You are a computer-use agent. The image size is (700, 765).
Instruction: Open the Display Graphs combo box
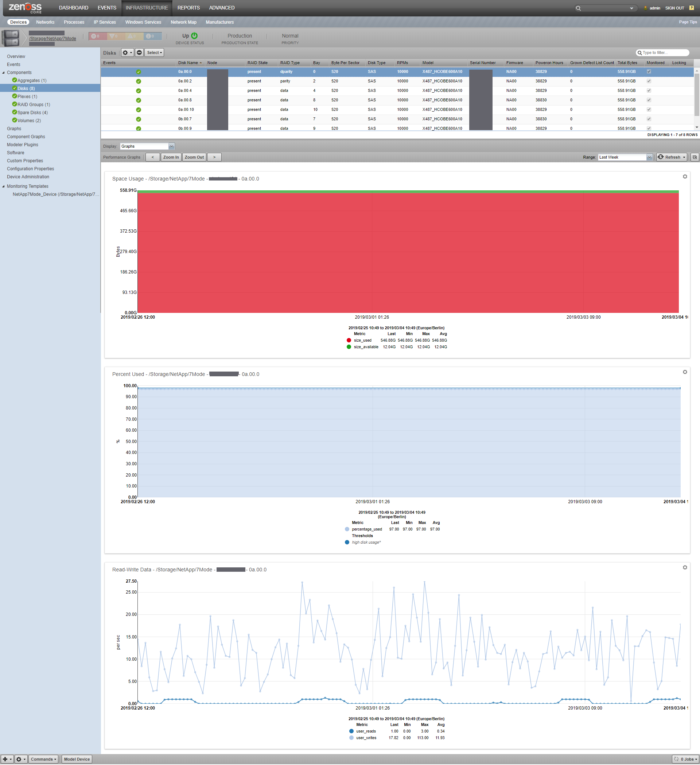click(171, 146)
